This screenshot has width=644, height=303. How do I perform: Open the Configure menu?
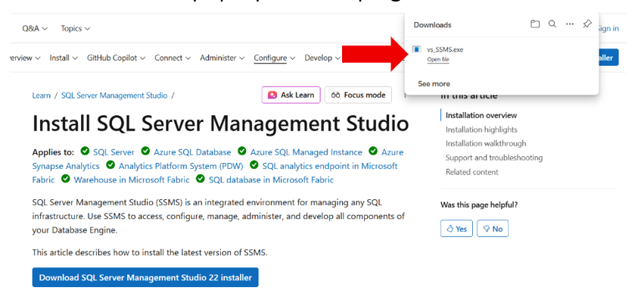pos(275,58)
